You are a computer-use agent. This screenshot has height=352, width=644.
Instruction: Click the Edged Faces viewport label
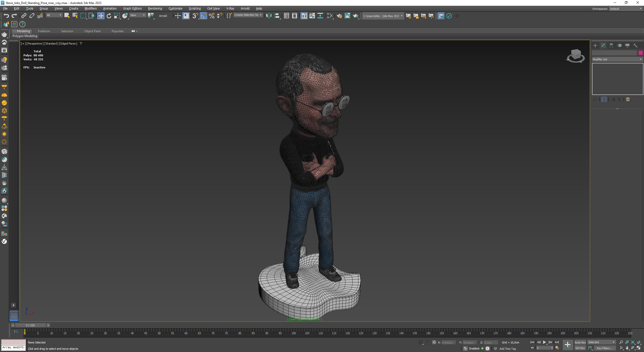(68, 43)
